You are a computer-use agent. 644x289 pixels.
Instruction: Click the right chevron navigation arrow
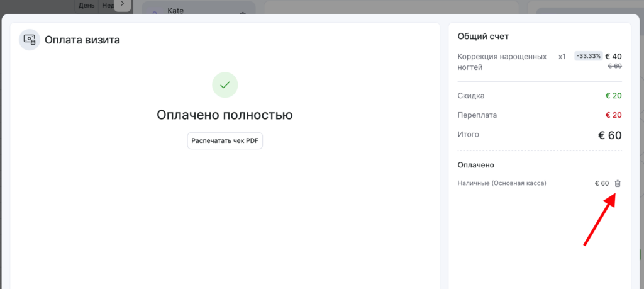[122, 4]
